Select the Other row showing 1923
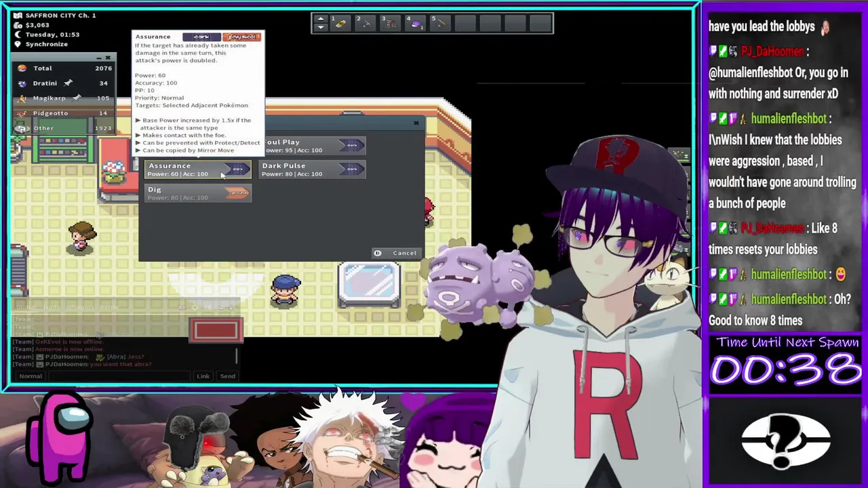 pos(63,128)
